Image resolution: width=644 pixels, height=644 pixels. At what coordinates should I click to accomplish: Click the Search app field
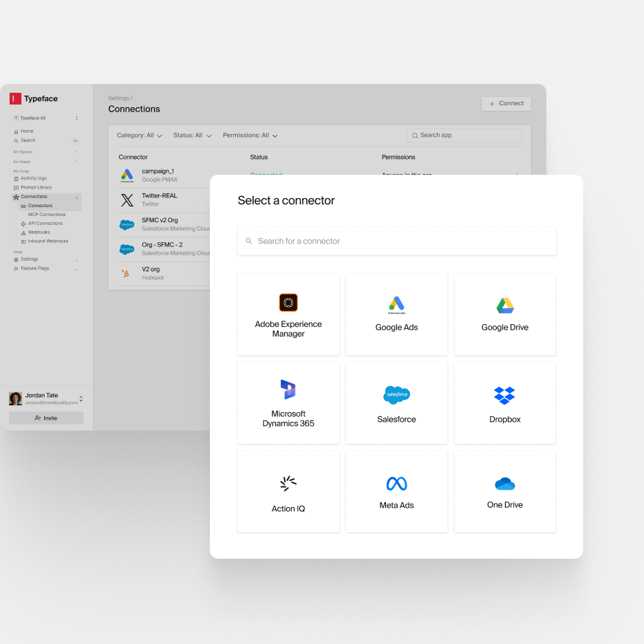(464, 136)
